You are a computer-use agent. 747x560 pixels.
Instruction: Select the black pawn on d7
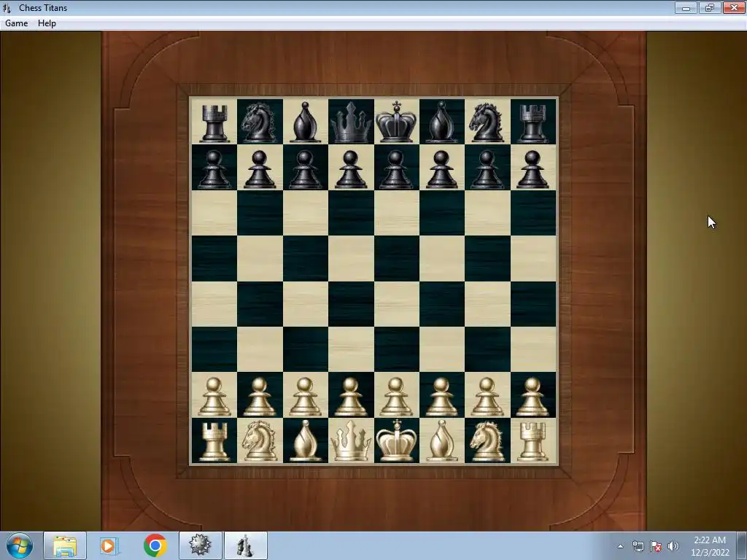[x=351, y=169]
